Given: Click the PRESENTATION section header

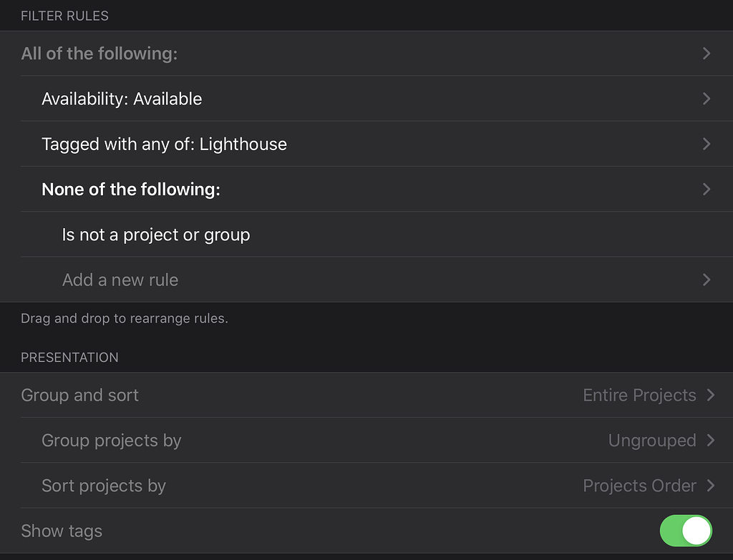Looking at the screenshot, I should (x=69, y=357).
